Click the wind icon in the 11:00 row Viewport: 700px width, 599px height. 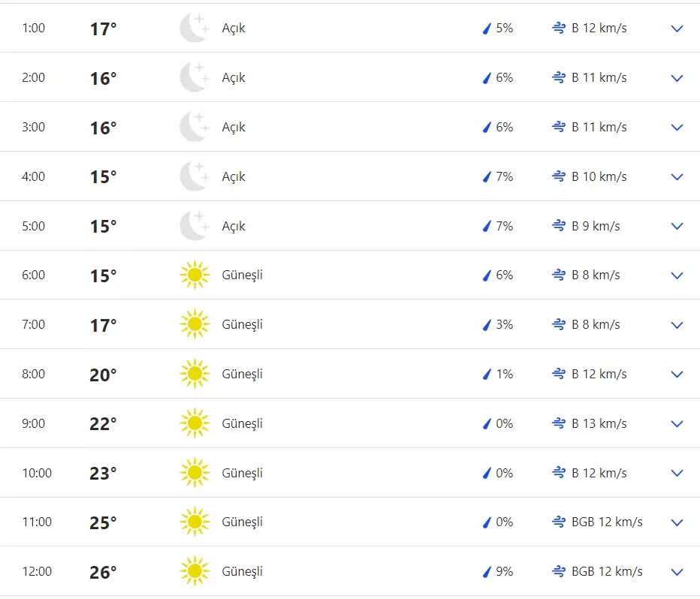(558, 522)
